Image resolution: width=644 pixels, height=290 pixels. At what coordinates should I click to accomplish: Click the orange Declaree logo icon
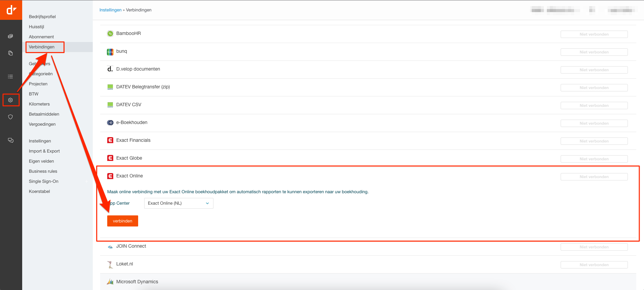tap(11, 10)
